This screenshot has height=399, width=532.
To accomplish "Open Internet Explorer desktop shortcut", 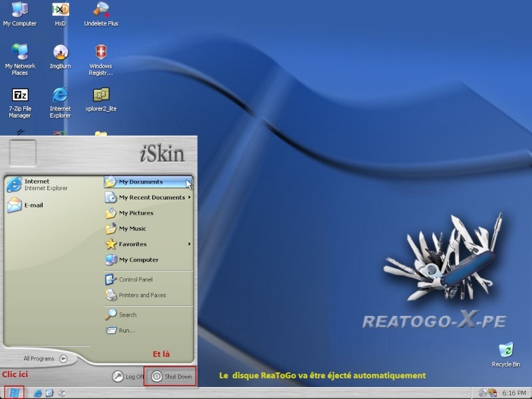I will point(61,102).
